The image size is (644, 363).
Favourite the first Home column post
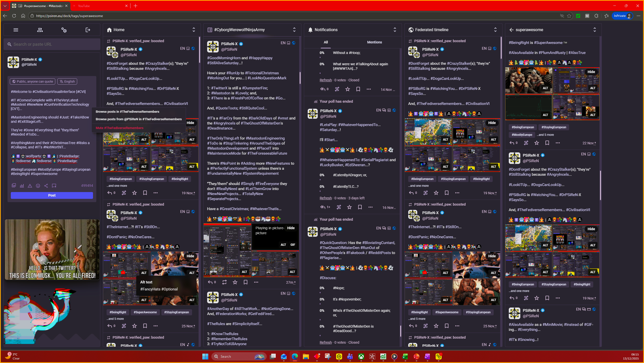point(134,193)
